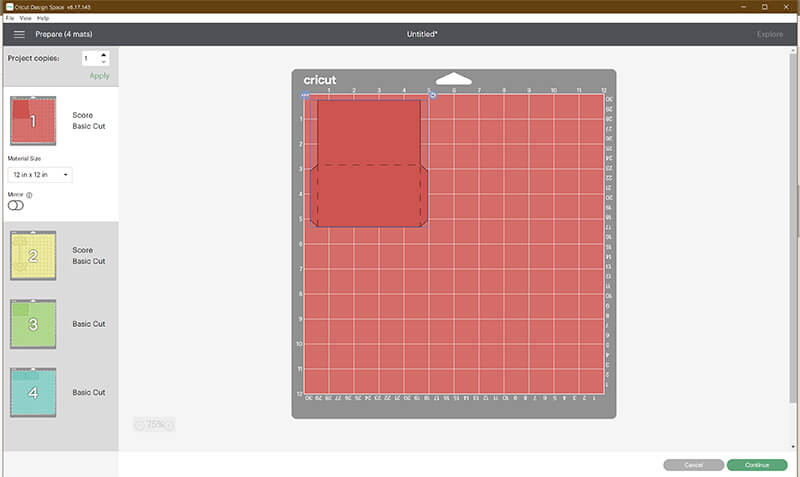This screenshot has width=800, height=477.
Task: Select the teal mat 4 thumbnail
Action: pos(33,393)
